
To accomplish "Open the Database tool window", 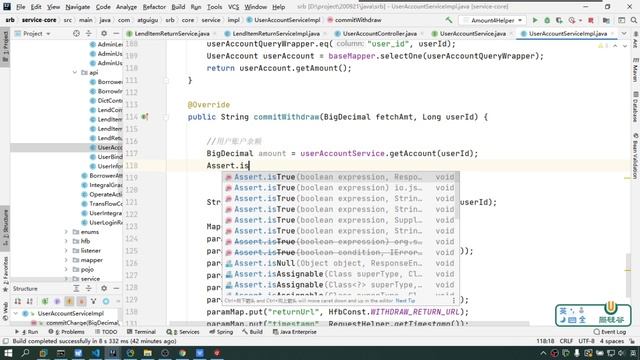I will (x=635, y=107).
